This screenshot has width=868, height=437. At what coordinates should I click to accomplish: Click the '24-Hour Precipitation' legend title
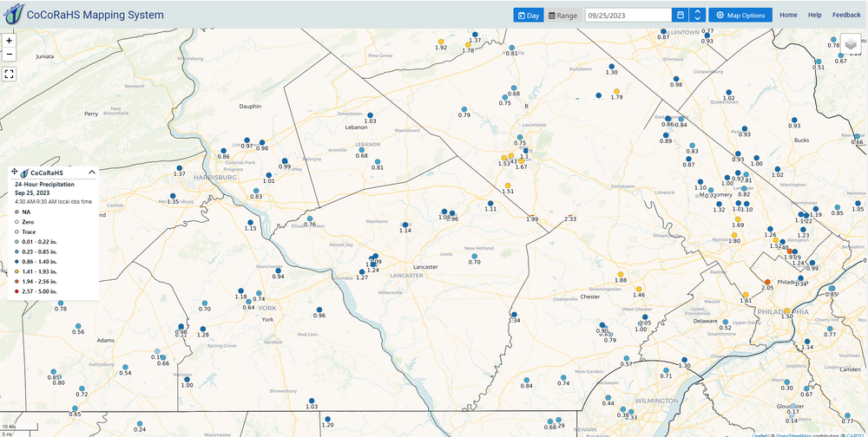pyautogui.click(x=43, y=183)
